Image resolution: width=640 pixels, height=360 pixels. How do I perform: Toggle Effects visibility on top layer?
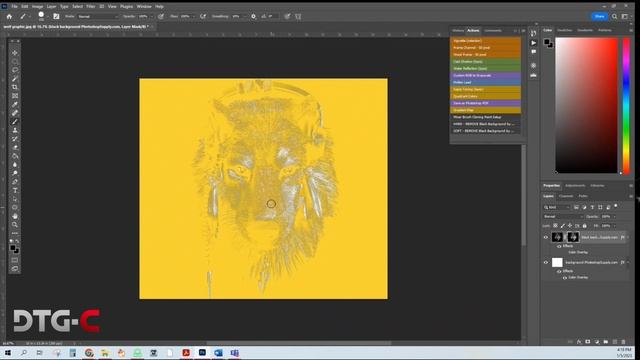coord(559,246)
